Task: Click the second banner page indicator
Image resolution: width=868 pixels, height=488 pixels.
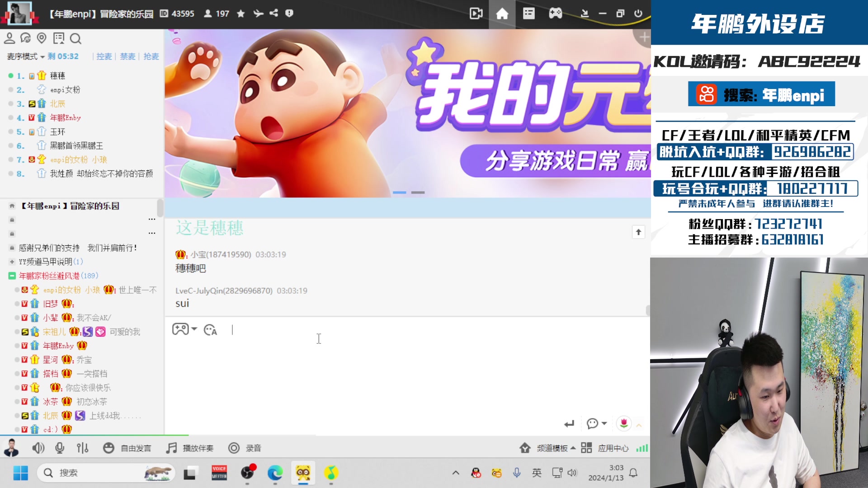Action: [x=418, y=192]
